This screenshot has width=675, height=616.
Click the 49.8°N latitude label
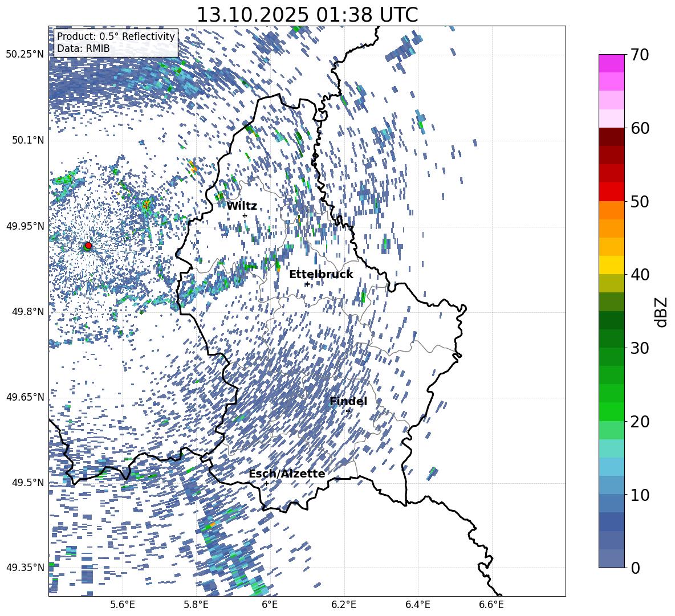29,312
